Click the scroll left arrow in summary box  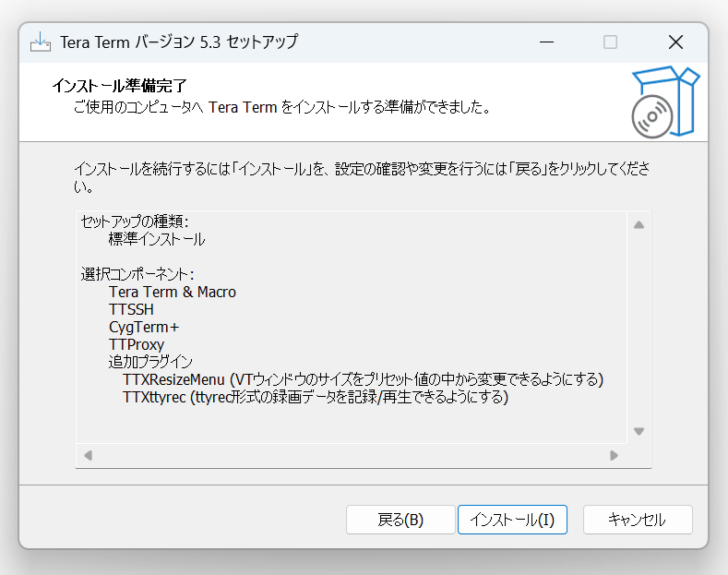[89, 455]
